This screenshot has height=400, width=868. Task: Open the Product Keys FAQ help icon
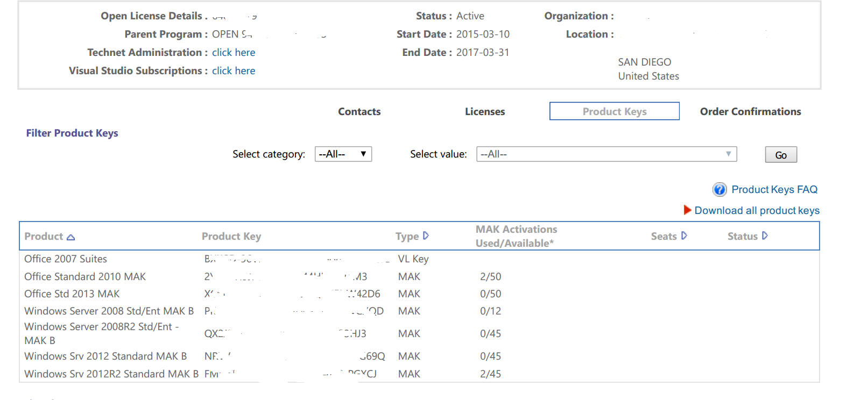719,189
